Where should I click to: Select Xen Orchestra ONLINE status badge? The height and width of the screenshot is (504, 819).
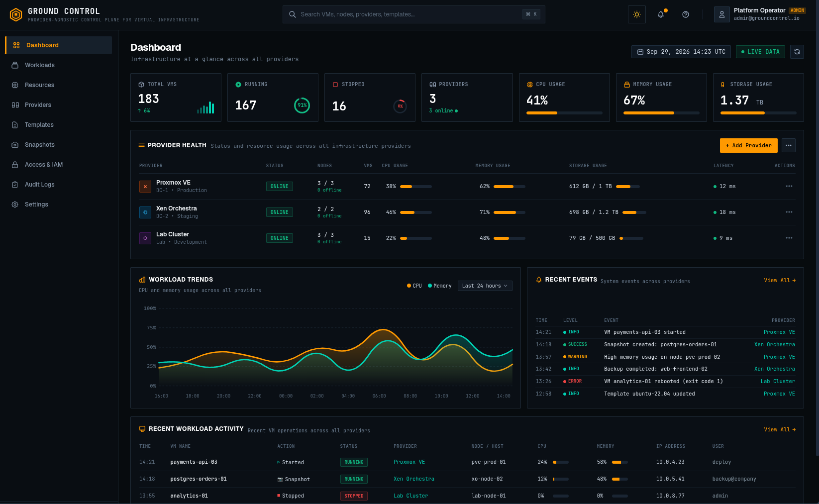tap(279, 212)
